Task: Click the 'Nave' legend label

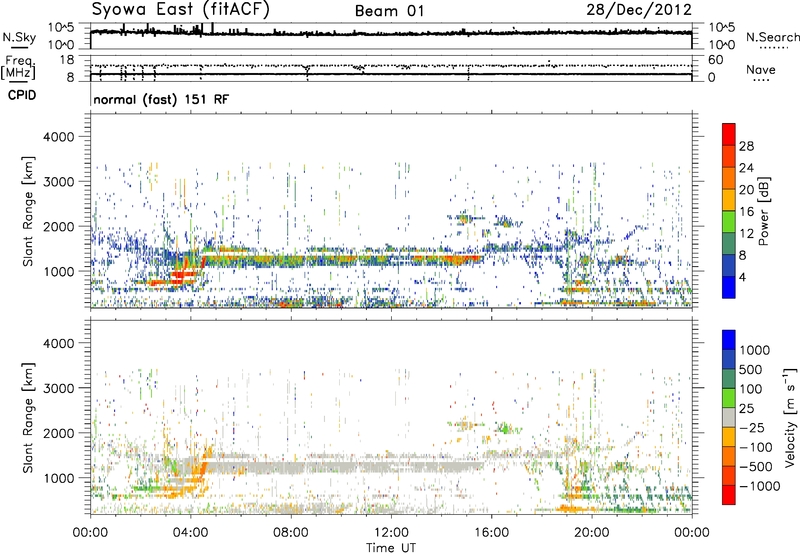Action: coord(760,69)
